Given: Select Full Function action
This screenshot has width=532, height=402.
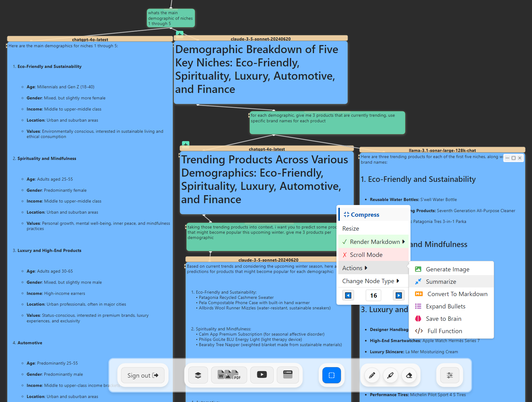Looking at the screenshot, I should point(451,331).
